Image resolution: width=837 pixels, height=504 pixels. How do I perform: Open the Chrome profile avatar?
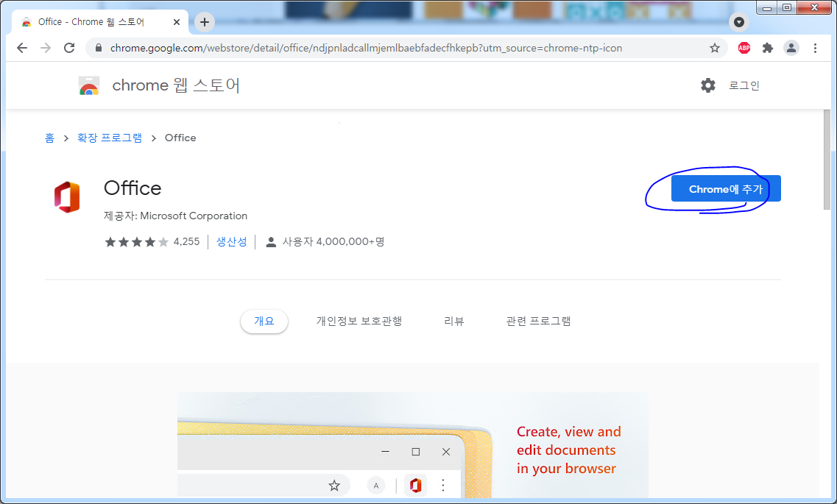coord(791,48)
